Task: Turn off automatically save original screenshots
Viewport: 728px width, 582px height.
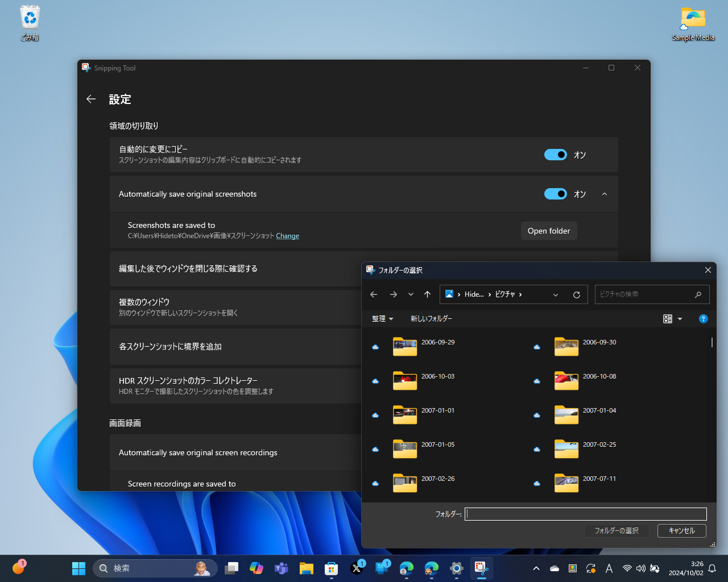Action: click(x=555, y=194)
